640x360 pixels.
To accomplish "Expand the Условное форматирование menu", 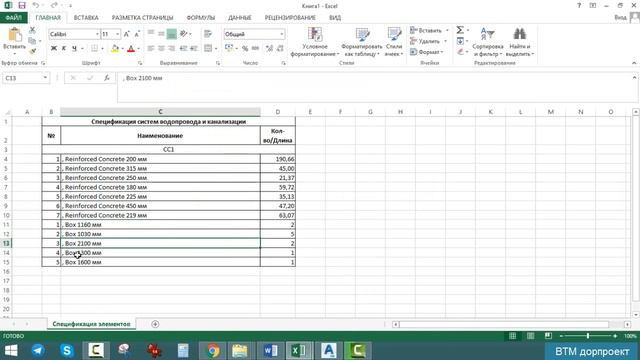I will (x=315, y=42).
